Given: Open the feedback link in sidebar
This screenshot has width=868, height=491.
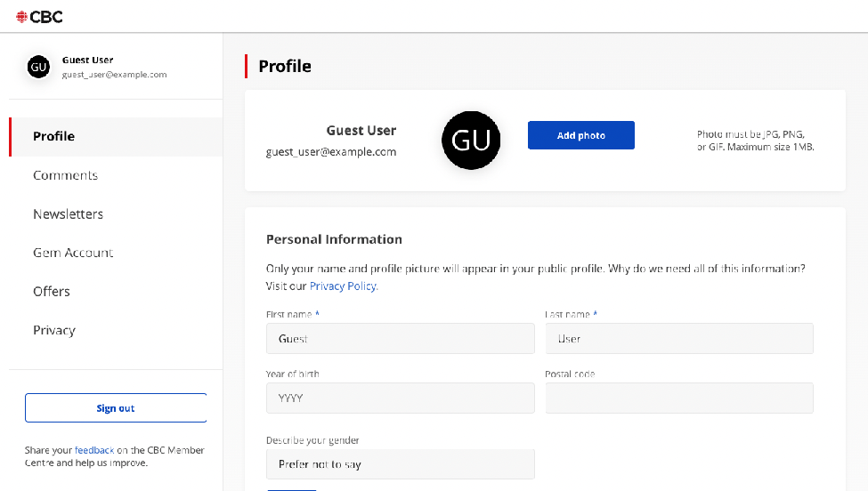Looking at the screenshot, I should (x=94, y=450).
